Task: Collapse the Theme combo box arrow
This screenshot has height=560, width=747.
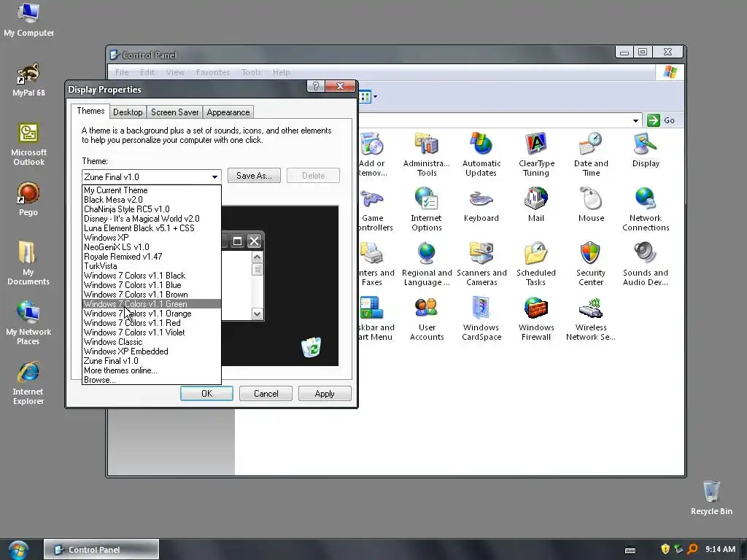Action: 215,176
